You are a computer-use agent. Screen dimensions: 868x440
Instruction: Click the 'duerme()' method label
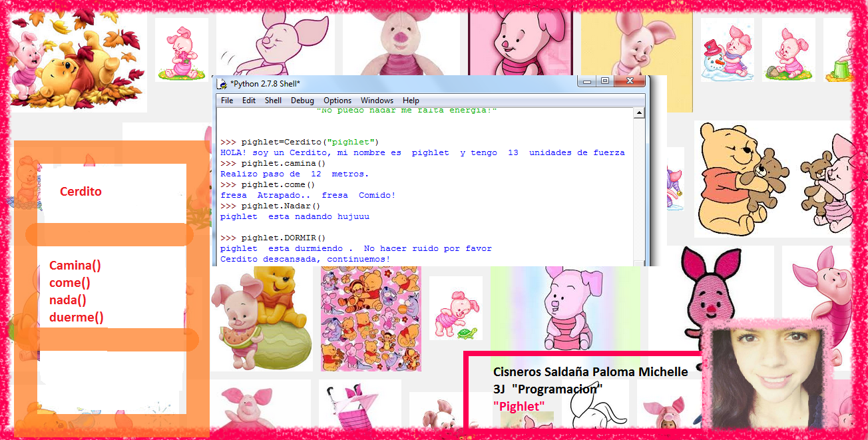point(77,318)
